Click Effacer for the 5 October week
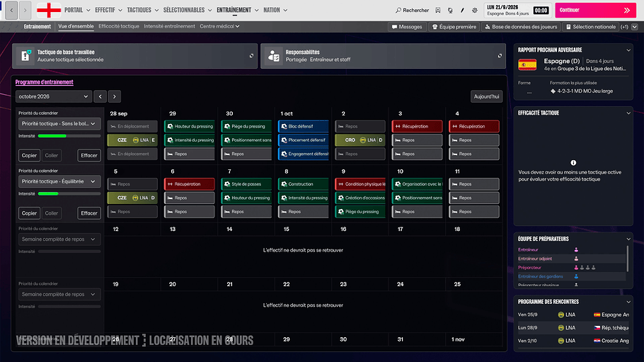The width and height of the screenshot is (644, 362). coord(89,213)
